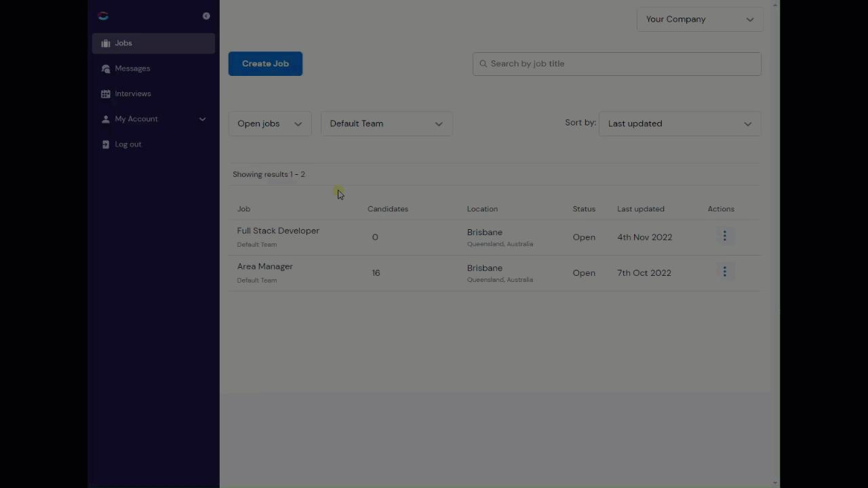Open actions menu for Area Manager
The image size is (868, 488).
click(x=724, y=272)
